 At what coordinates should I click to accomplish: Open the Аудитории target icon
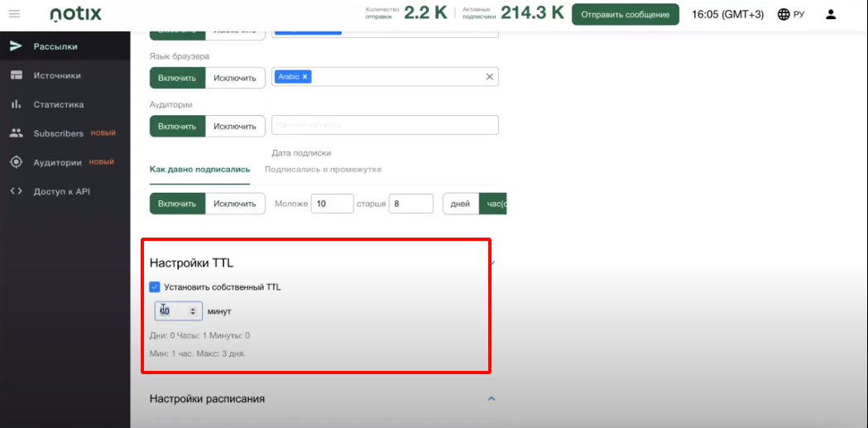(x=16, y=162)
